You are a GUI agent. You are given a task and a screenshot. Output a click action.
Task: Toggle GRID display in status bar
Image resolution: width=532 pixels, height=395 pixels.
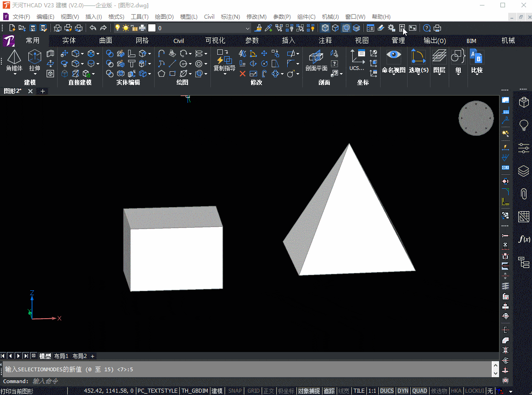coord(253,391)
